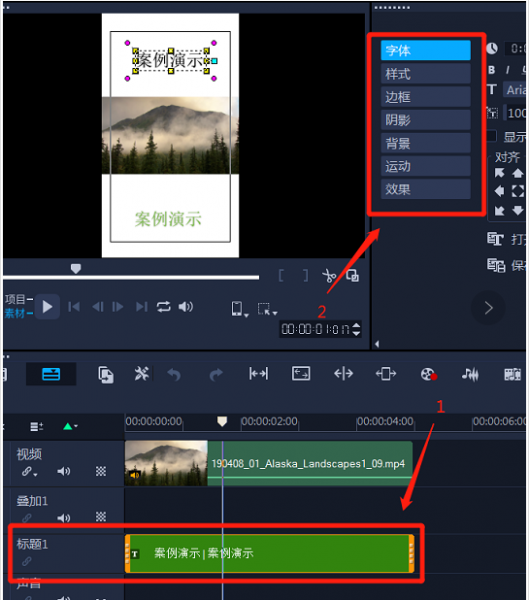Select the 阴影 shadow tab
Image resolution: width=529 pixels, height=600 pixels.
(x=426, y=120)
